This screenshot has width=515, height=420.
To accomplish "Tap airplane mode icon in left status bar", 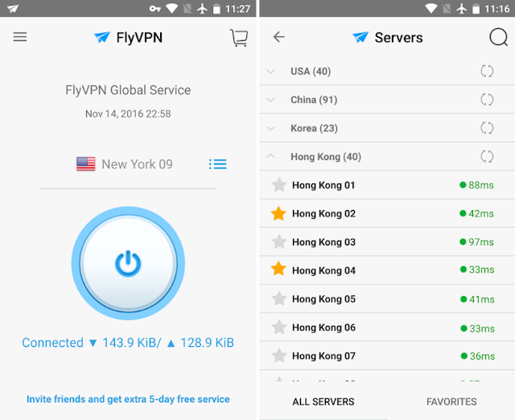I will pyautogui.click(x=202, y=9).
